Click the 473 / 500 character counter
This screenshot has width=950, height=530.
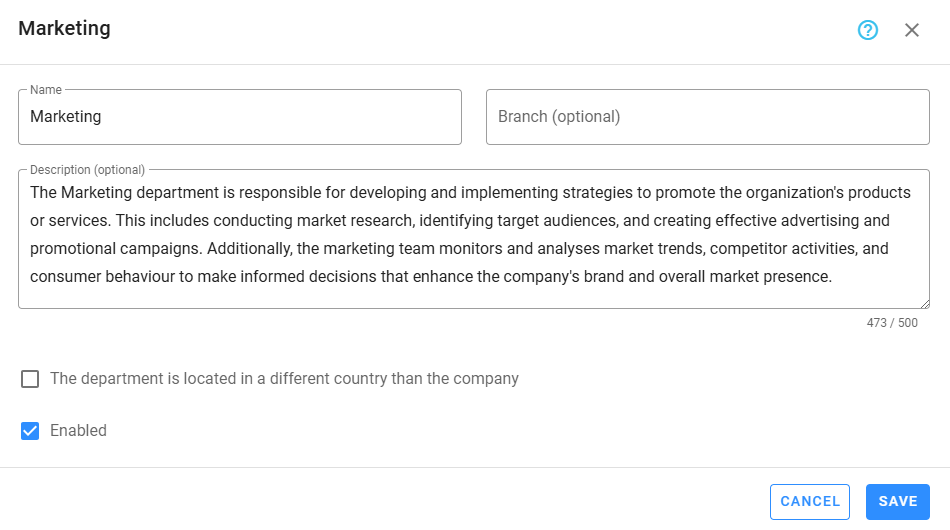[x=892, y=323]
